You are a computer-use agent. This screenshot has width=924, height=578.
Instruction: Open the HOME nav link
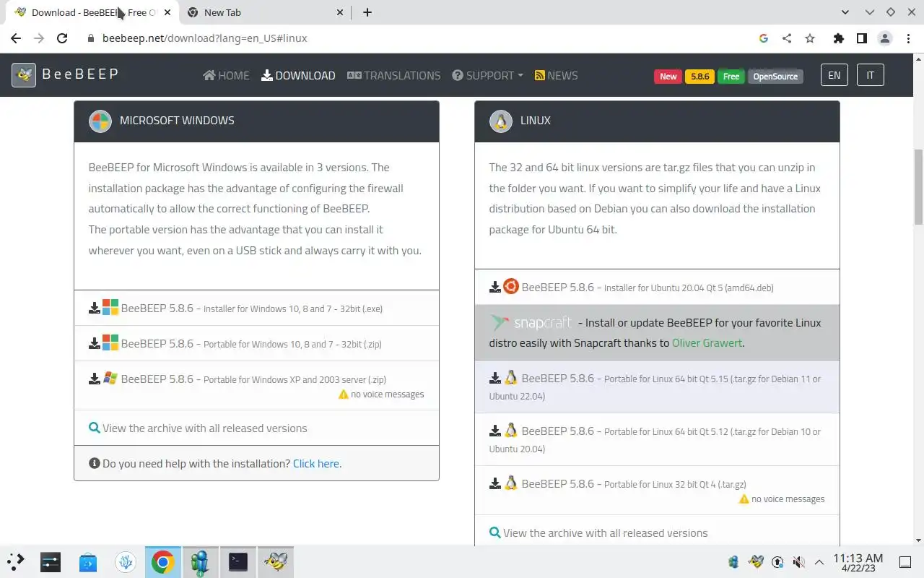pyautogui.click(x=226, y=75)
